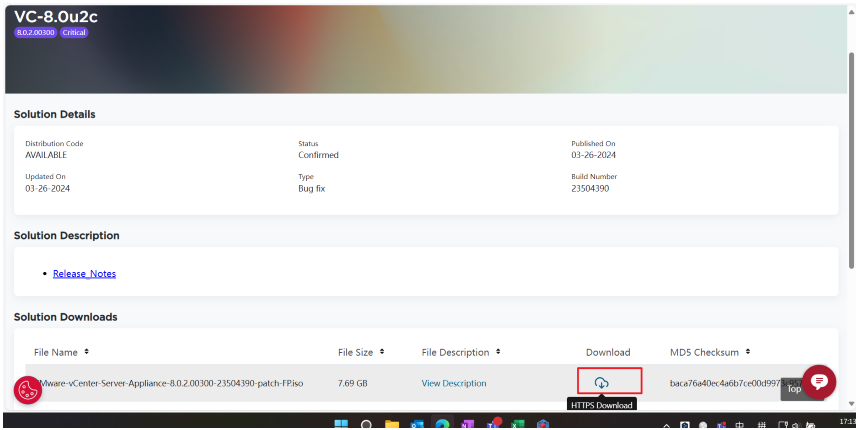Click the 8.0.2.00300 version badge
858x430 pixels.
(x=36, y=32)
